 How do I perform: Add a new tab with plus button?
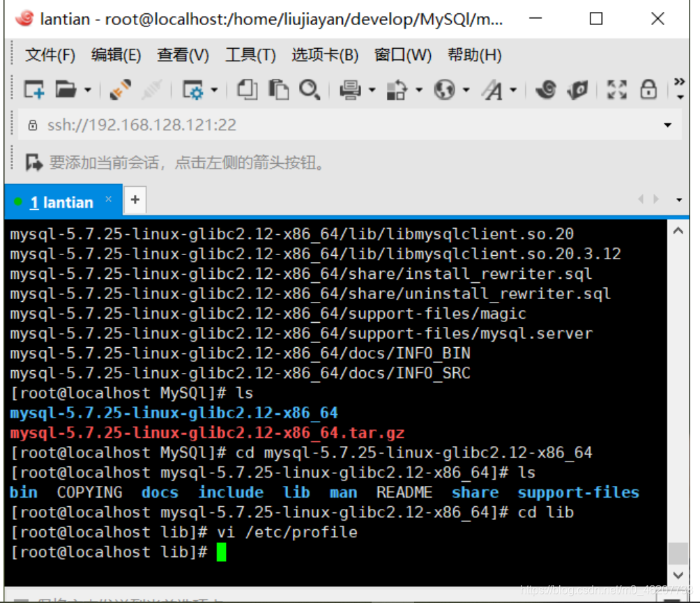(135, 199)
